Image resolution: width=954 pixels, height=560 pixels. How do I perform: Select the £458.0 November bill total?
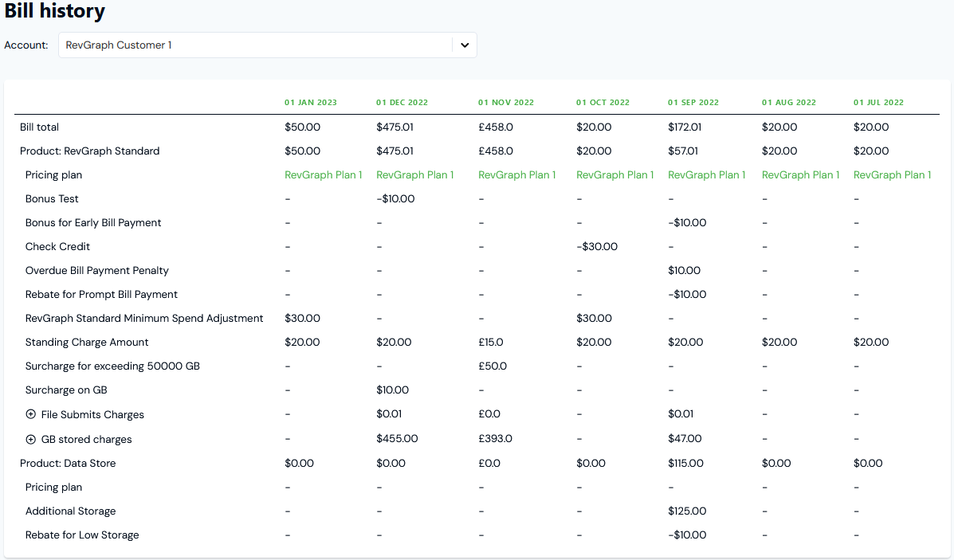click(x=495, y=127)
